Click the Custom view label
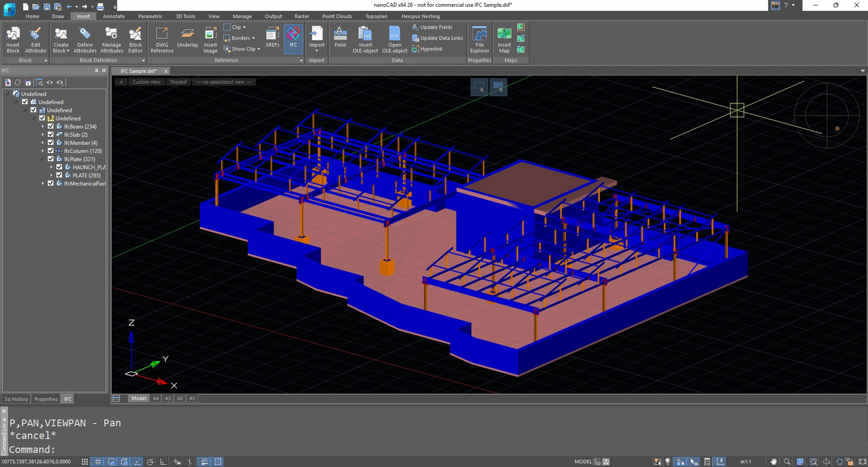The height and width of the screenshot is (467, 868). [x=146, y=82]
